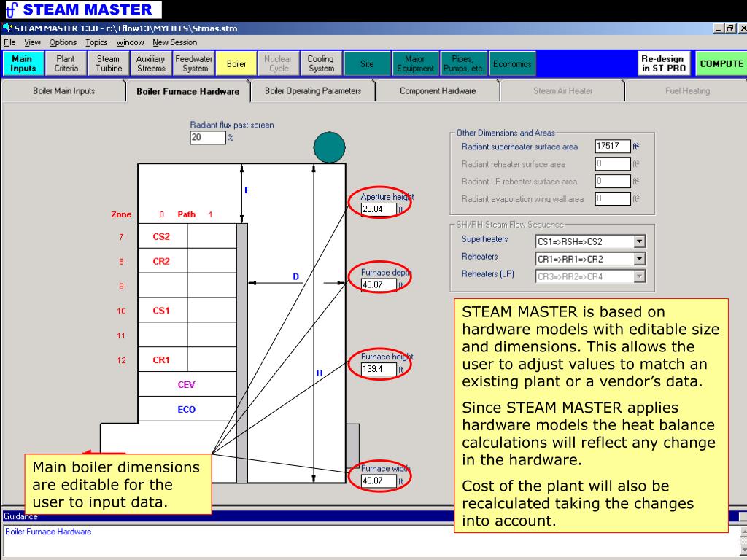
Task: Open Pipes, Pumps, etc. section
Action: 463,63
